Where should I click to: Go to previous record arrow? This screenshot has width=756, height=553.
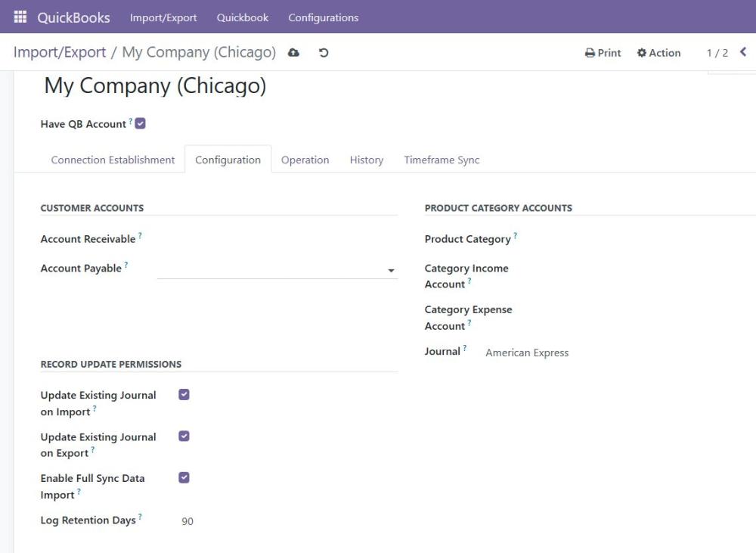tap(743, 51)
